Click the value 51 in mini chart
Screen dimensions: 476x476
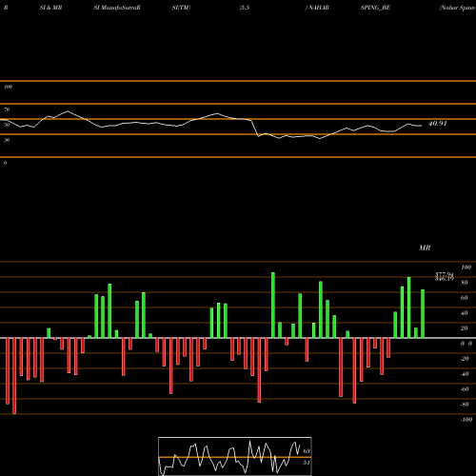pyautogui.click(x=307, y=463)
